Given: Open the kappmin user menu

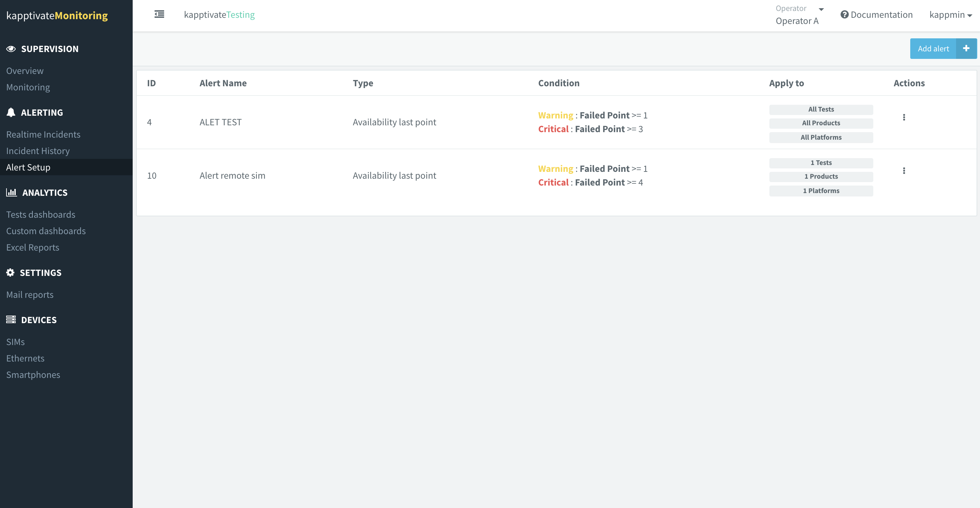Looking at the screenshot, I should click(x=950, y=15).
